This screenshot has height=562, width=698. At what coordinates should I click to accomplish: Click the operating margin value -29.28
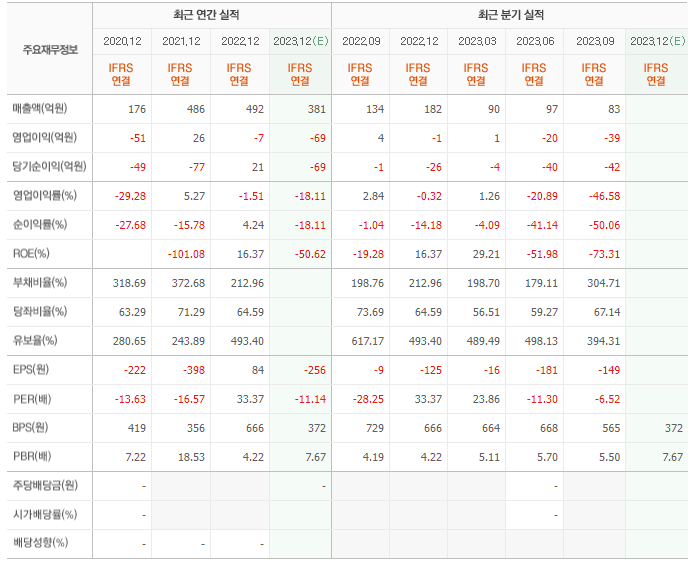pyautogui.click(x=130, y=196)
